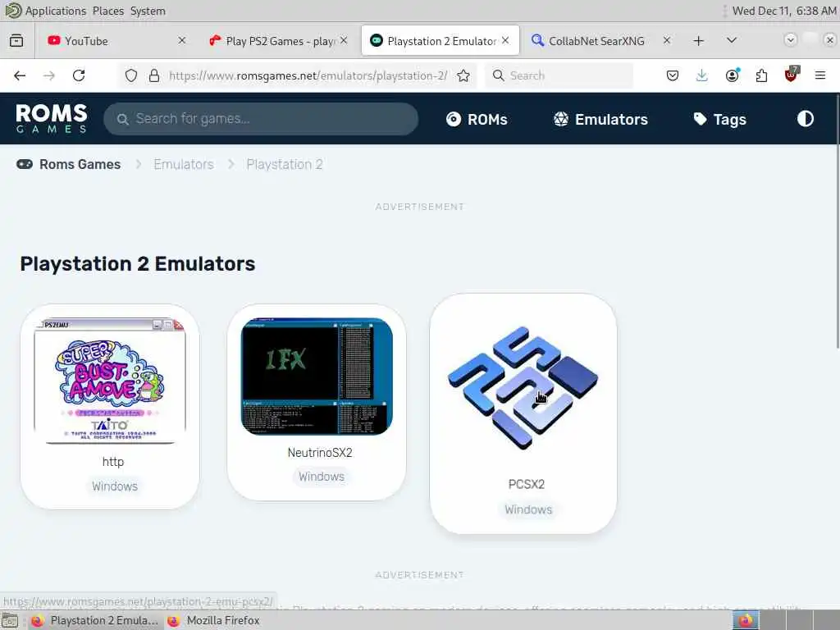Image resolution: width=840 pixels, height=630 pixels.
Task: Open the Firefox hamburger menu
Action: click(x=820, y=75)
